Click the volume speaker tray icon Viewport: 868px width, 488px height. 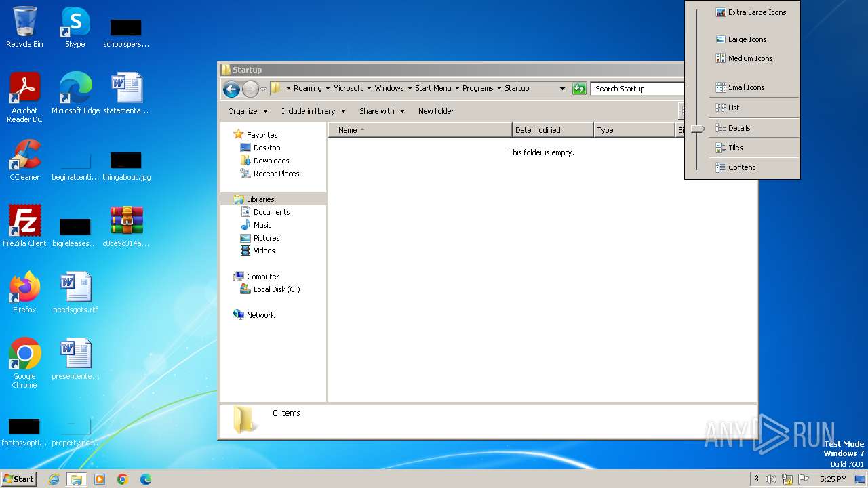click(x=771, y=479)
